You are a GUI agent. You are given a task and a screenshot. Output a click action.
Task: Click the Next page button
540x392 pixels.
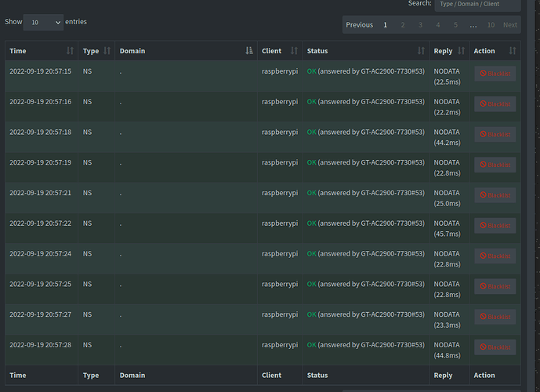(510, 25)
